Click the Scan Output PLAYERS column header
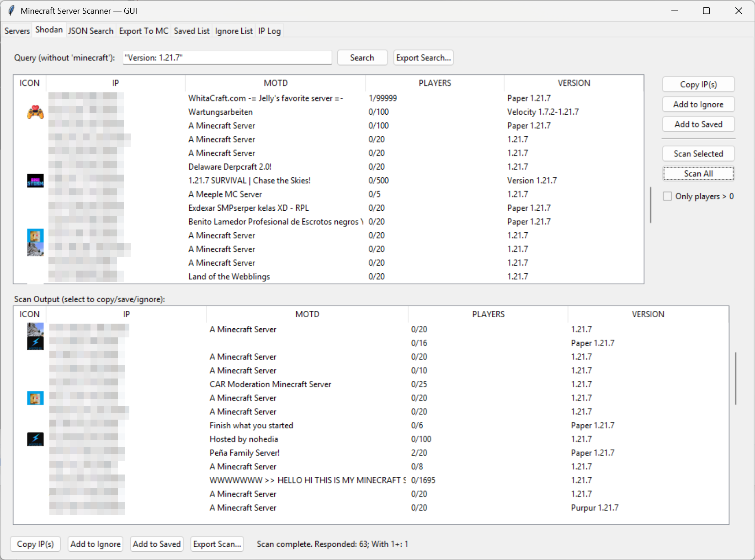Image resolution: width=755 pixels, height=560 pixels. [x=488, y=314]
